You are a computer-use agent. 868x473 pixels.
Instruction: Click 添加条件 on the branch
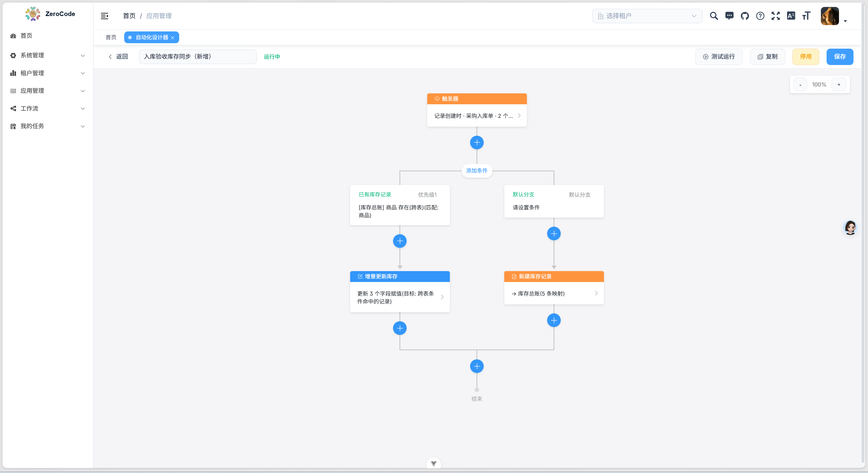(x=477, y=170)
